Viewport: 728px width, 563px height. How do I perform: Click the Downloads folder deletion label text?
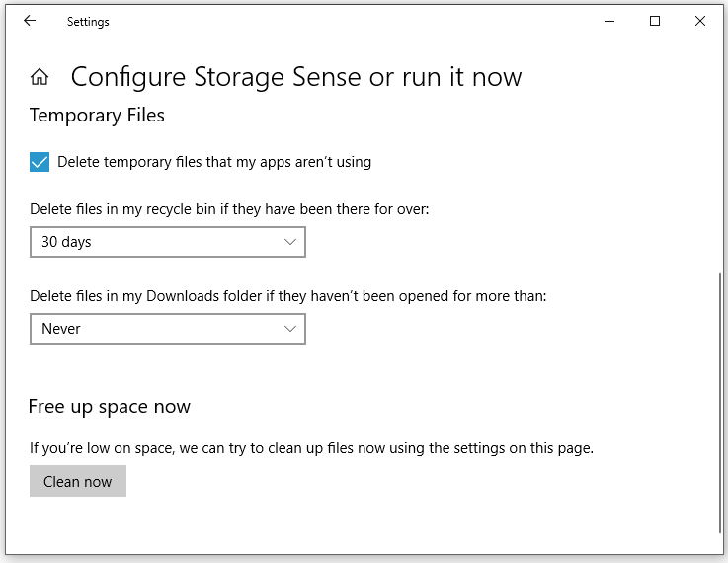click(x=288, y=296)
